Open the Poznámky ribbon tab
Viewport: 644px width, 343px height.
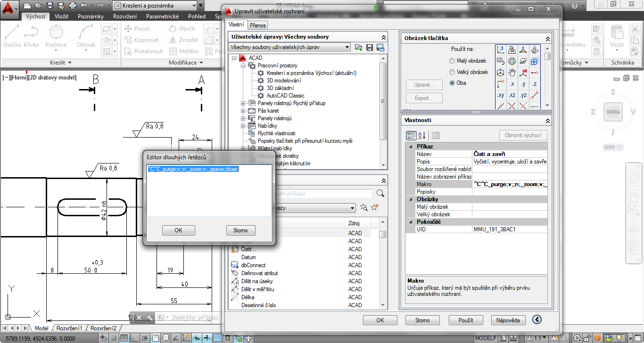(91, 16)
